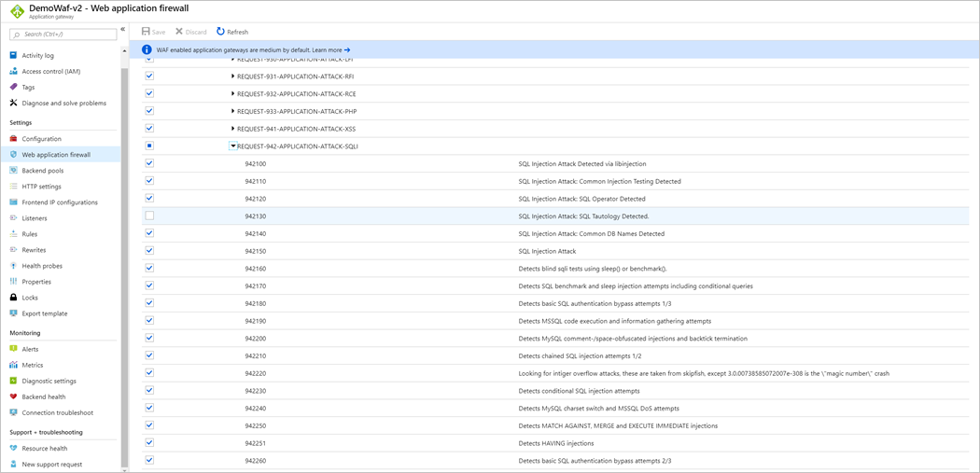Expand REQUEST-933-APPLICATION-ATTACK-PHP rule group
980x473 pixels.
click(232, 111)
